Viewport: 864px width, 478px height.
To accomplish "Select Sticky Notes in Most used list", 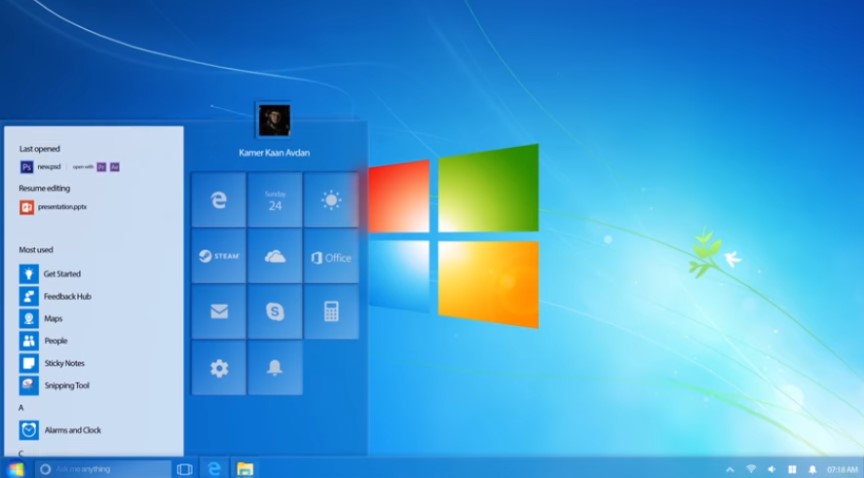I will 63,363.
